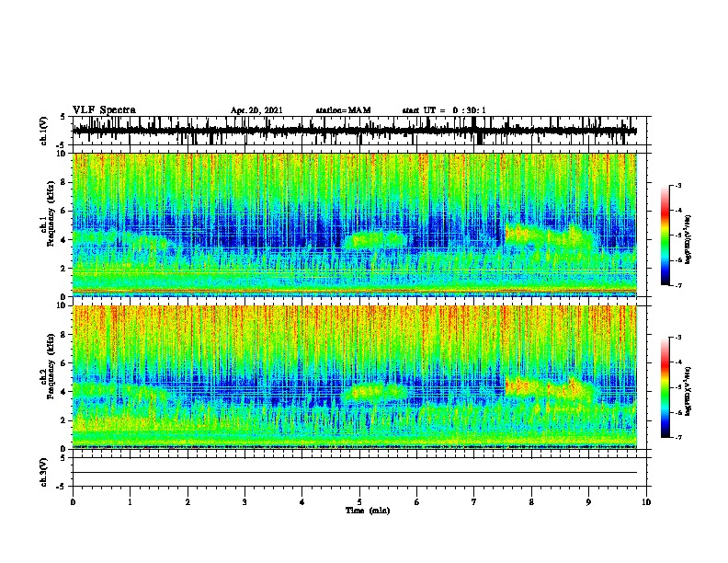This screenshot has width=728, height=563.
Task: Click the "station=MAM" header label
Action: (343, 110)
